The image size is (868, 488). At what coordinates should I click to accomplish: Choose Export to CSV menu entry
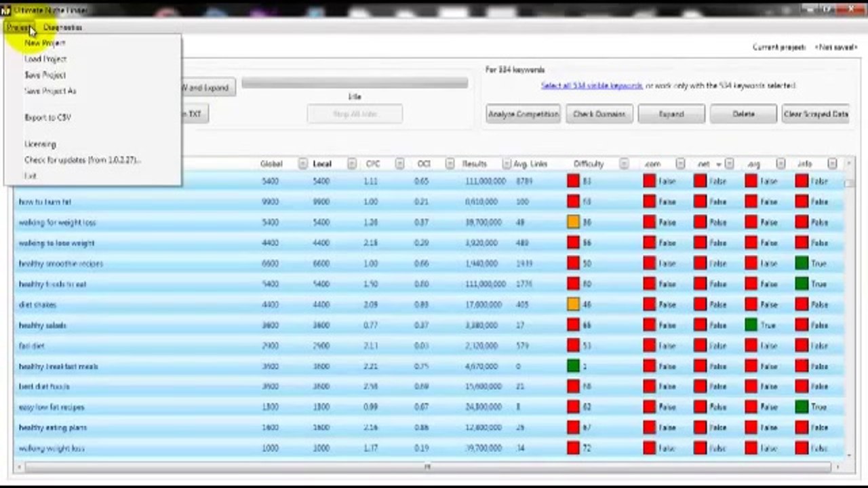(x=47, y=117)
